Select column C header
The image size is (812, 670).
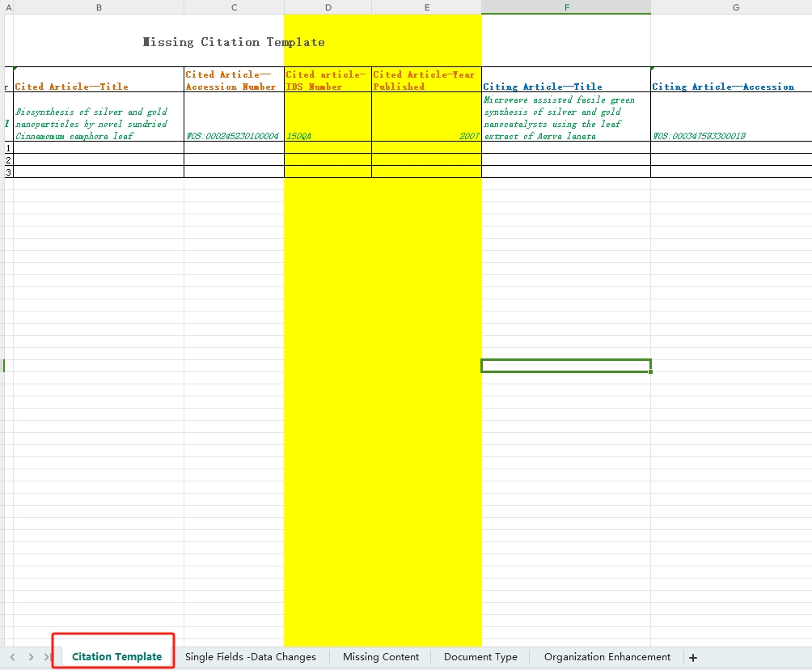click(x=234, y=7)
